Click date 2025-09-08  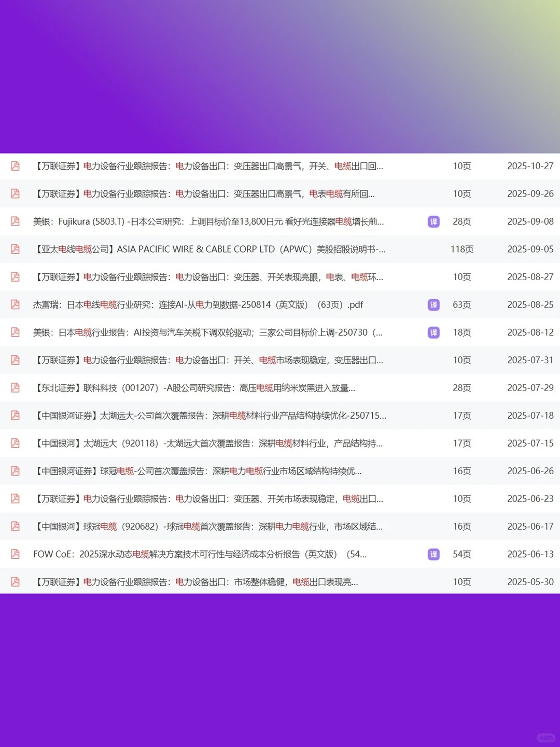click(x=530, y=222)
